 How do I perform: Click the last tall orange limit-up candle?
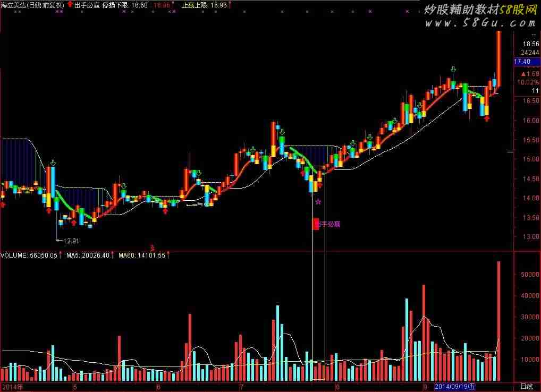[498, 59]
